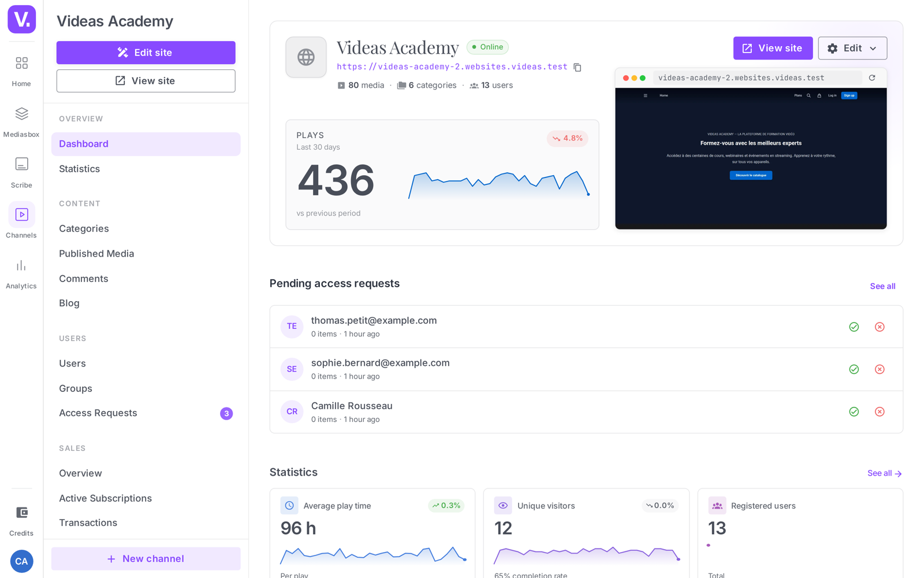Expand the Edit dropdown button
924x578 pixels.
852,48
